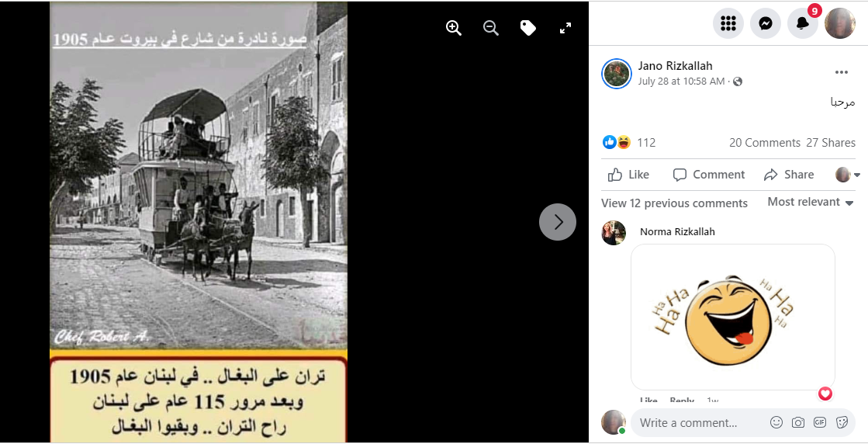View 12 previous comments

pyautogui.click(x=674, y=203)
